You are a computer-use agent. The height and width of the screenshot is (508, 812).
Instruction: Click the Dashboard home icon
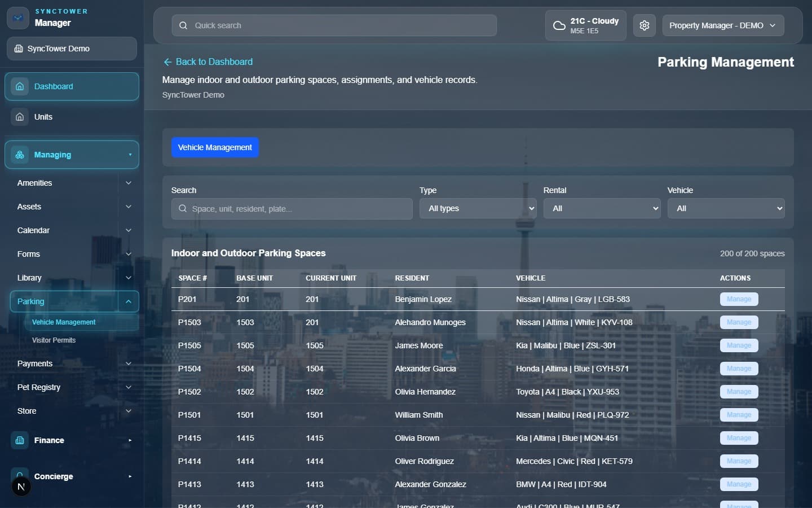click(x=20, y=86)
